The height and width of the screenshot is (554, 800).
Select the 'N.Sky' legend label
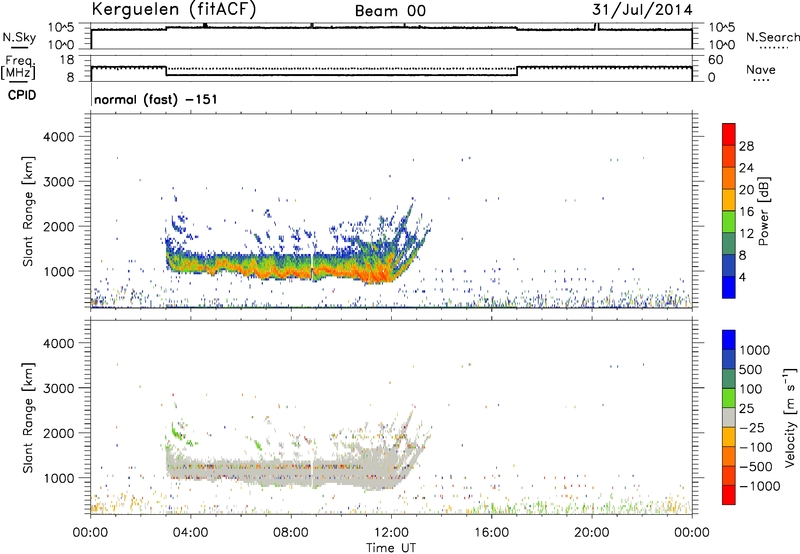(19, 37)
